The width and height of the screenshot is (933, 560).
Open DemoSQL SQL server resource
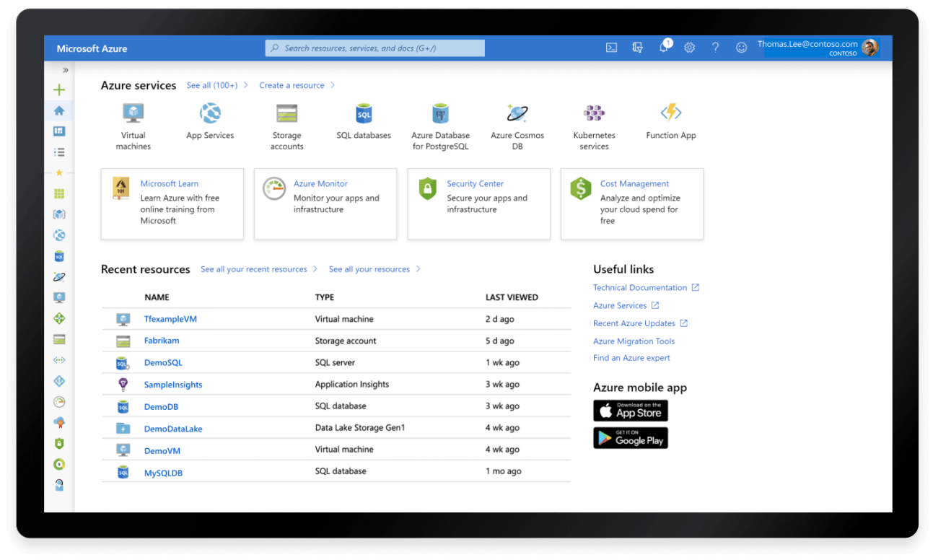[x=163, y=363]
